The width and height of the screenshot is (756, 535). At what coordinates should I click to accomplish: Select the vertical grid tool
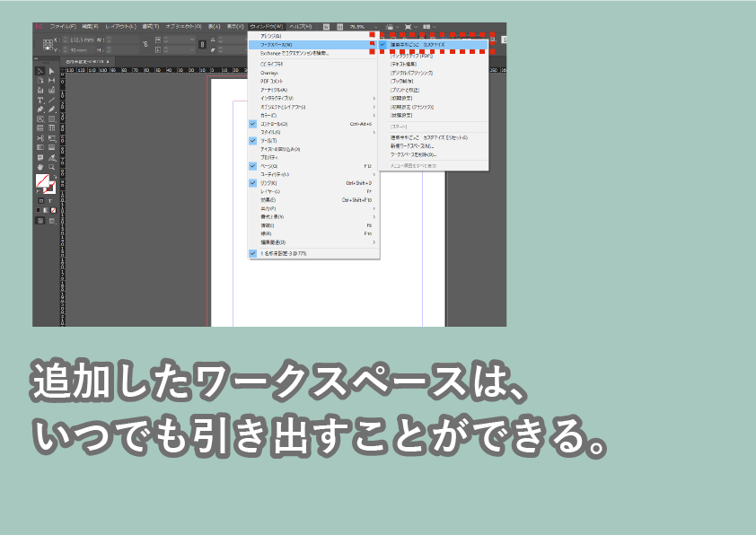pyautogui.click(x=51, y=128)
